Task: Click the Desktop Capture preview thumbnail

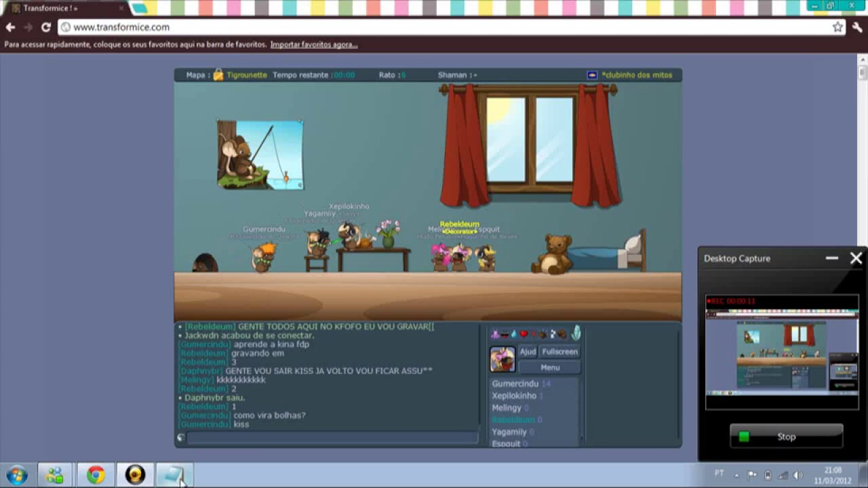Action: [782, 352]
